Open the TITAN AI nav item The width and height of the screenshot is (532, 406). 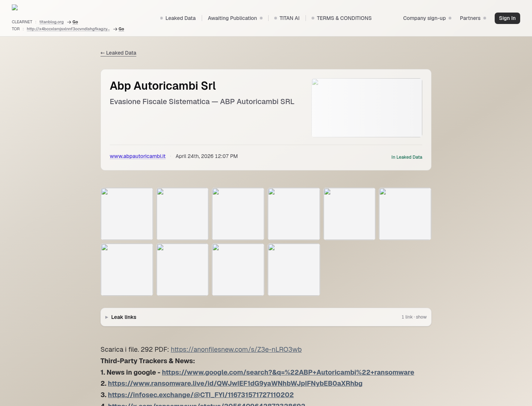click(287, 18)
